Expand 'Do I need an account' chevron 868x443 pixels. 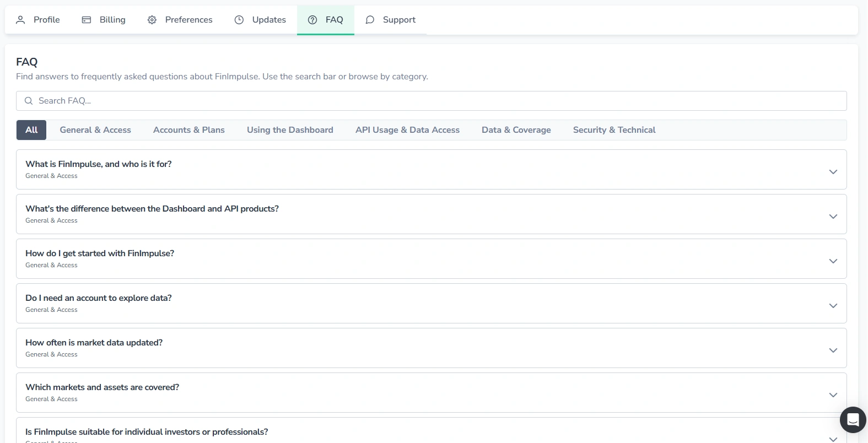coord(833,306)
